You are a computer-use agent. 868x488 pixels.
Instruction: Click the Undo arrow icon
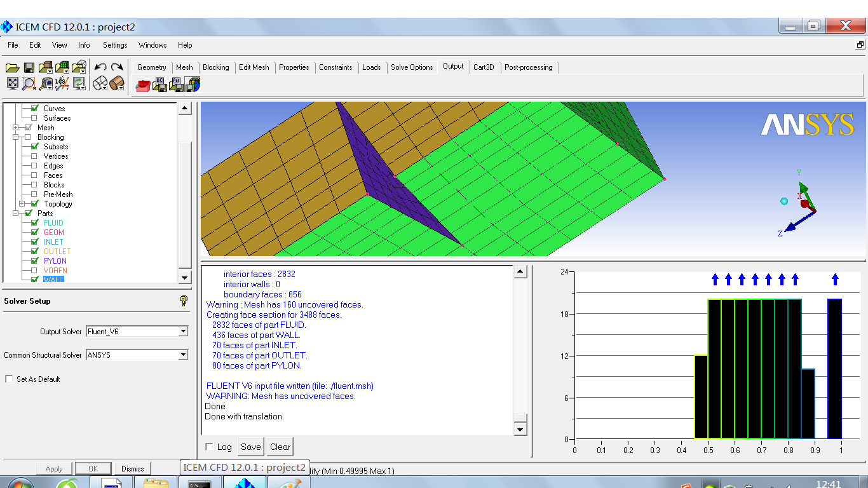[100, 67]
